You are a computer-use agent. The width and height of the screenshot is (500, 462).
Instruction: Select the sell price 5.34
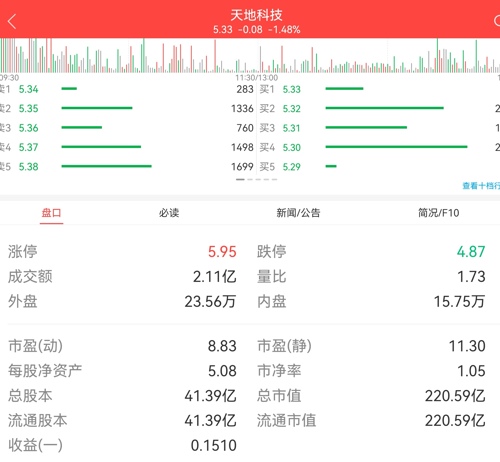point(29,89)
